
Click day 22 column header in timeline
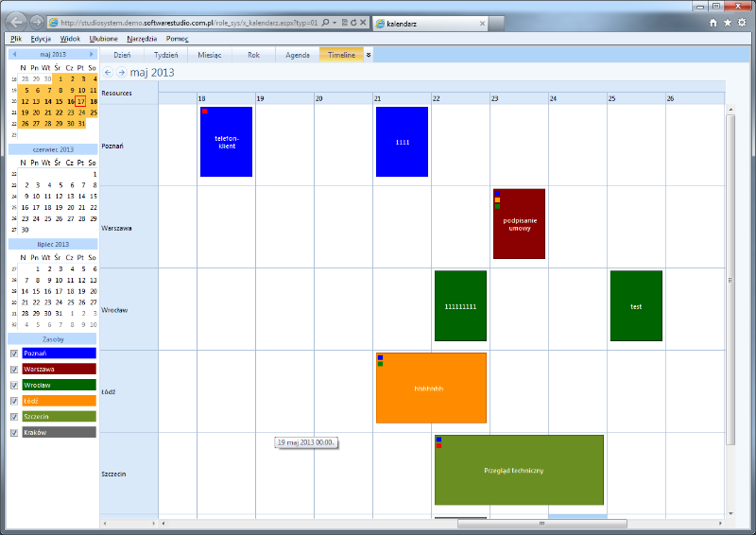pos(460,98)
